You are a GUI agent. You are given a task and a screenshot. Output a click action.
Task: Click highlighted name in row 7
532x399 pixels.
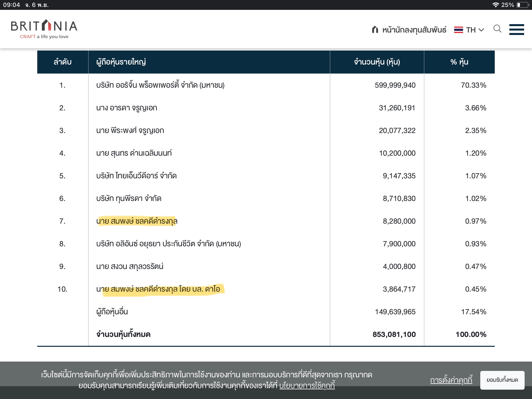click(137, 221)
